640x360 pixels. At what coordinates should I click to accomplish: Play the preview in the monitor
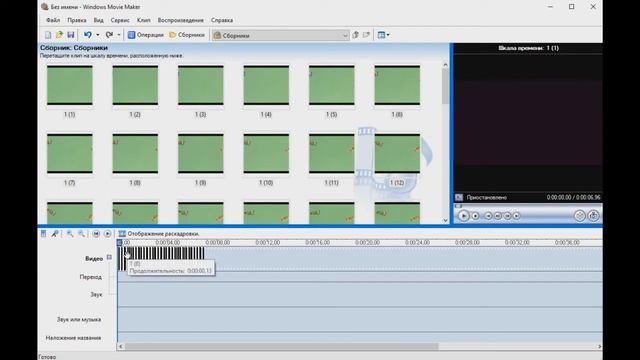coord(463,216)
